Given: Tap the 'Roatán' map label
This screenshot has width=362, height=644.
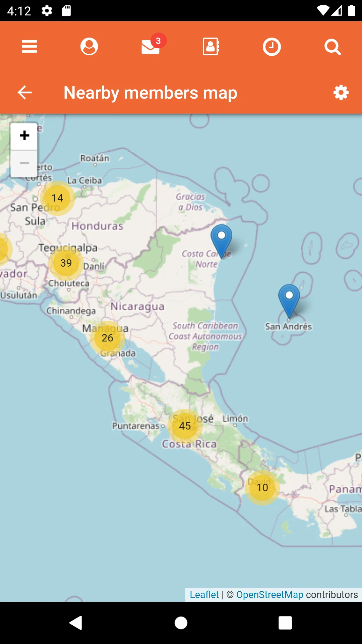Looking at the screenshot, I should pos(95,158).
